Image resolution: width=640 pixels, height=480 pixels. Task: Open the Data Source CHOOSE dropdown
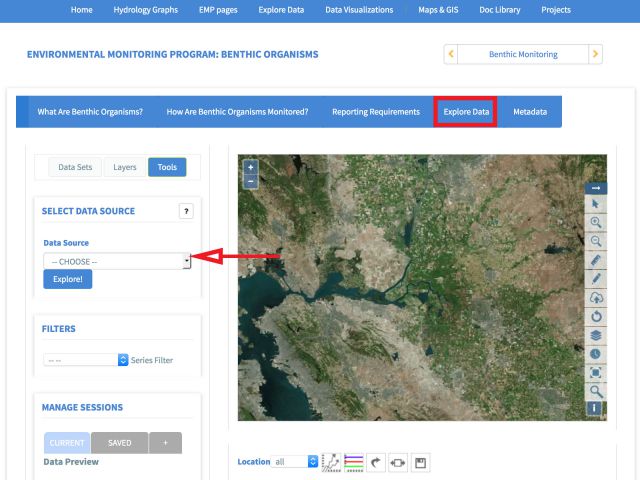pos(117,261)
